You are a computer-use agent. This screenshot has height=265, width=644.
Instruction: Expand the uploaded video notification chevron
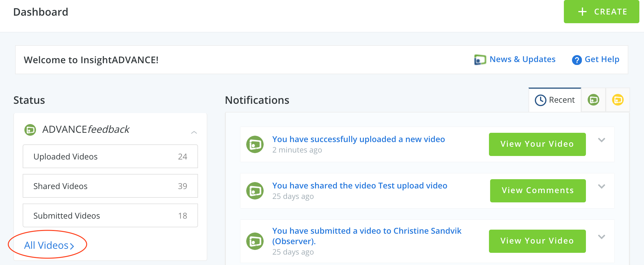[602, 140]
